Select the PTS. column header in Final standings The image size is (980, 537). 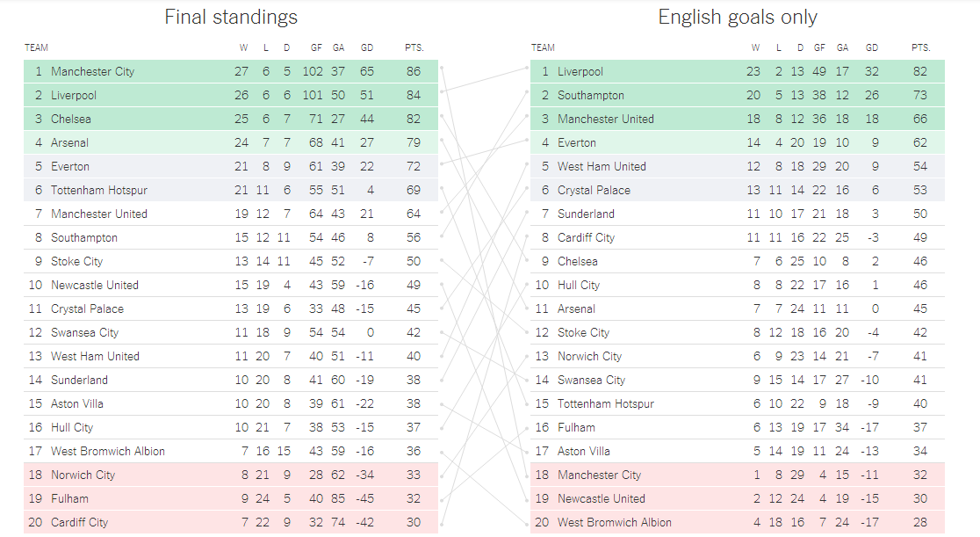pyautogui.click(x=414, y=47)
